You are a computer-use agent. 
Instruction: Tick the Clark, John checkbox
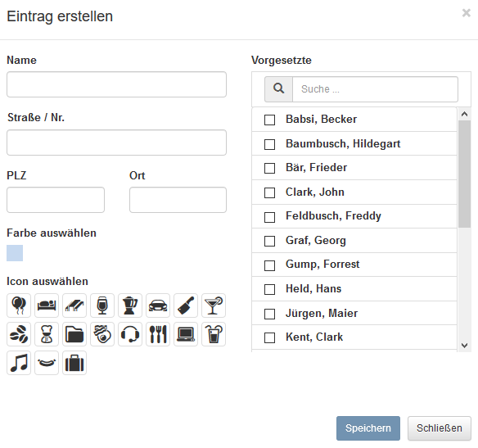[x=269, y=192]
